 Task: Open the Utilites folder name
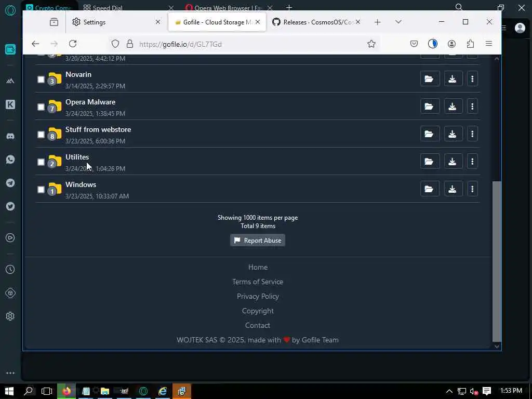(77, 157)
